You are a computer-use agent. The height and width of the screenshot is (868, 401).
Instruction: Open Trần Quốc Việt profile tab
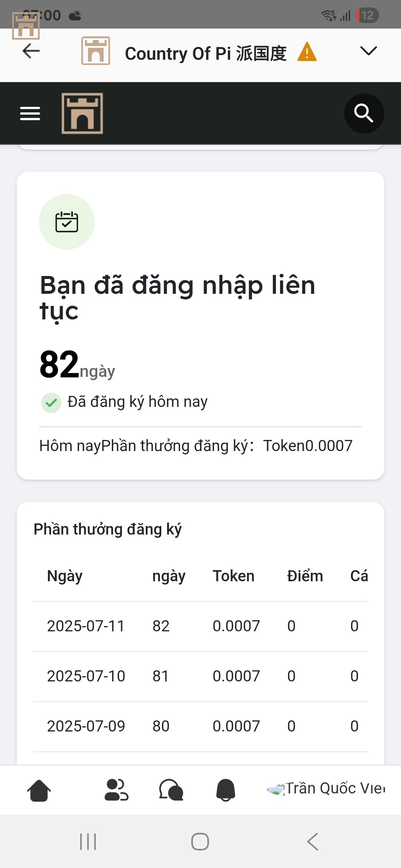click(x=326, y=789)
